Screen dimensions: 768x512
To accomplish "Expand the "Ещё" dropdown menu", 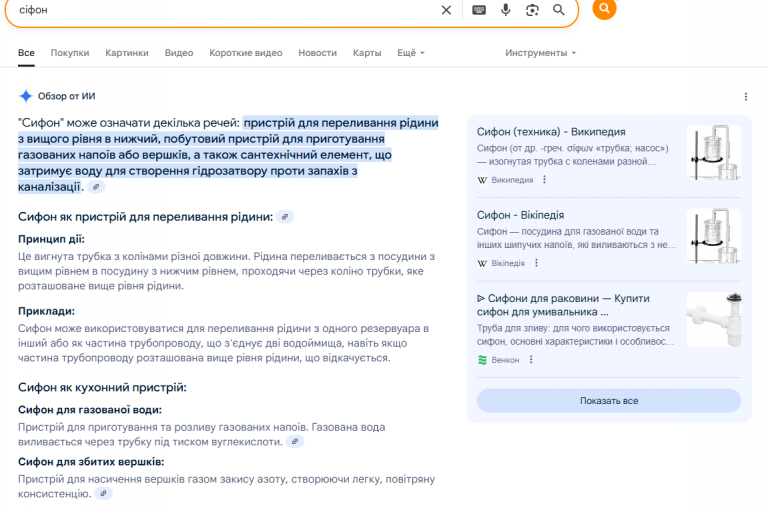I will (411, 53).
